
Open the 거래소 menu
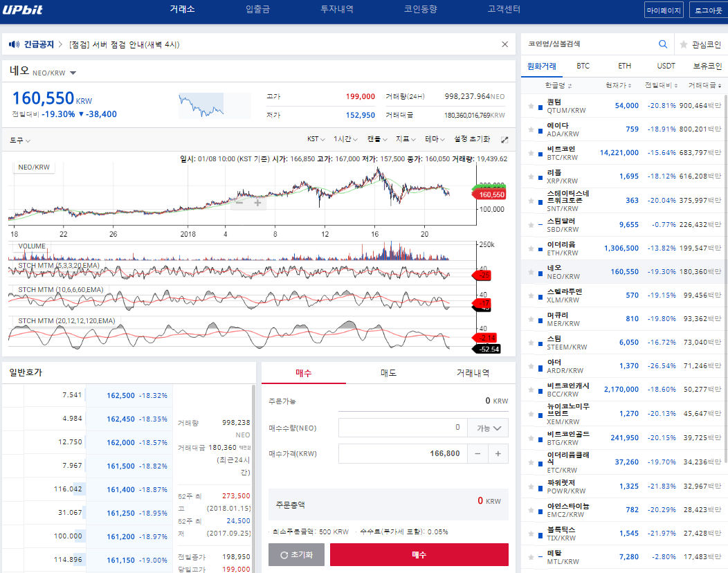(182, 9)
